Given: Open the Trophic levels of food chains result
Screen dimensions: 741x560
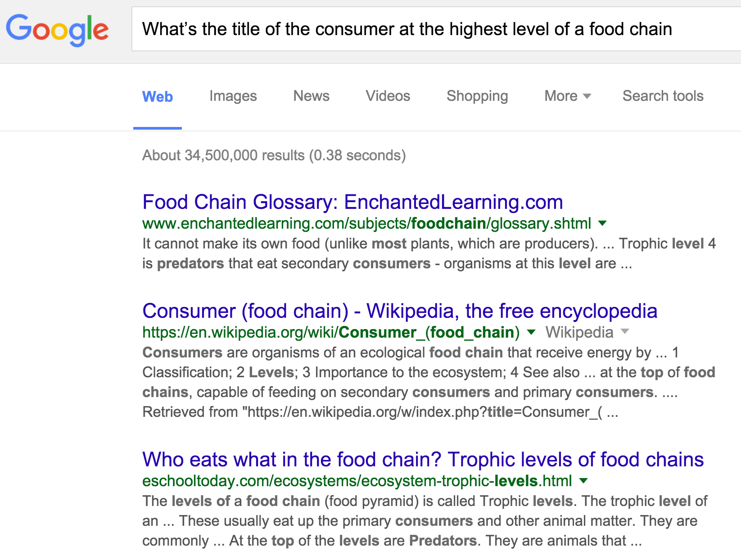Looking at the screenshot, I should [x=422, y=460].
